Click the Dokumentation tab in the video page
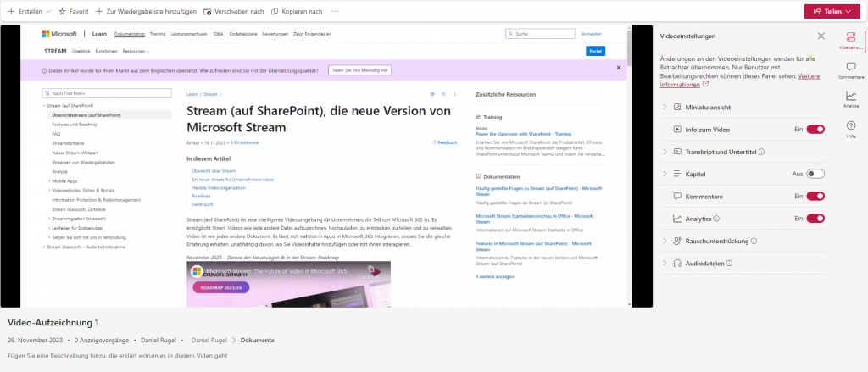 pos(130,34)
